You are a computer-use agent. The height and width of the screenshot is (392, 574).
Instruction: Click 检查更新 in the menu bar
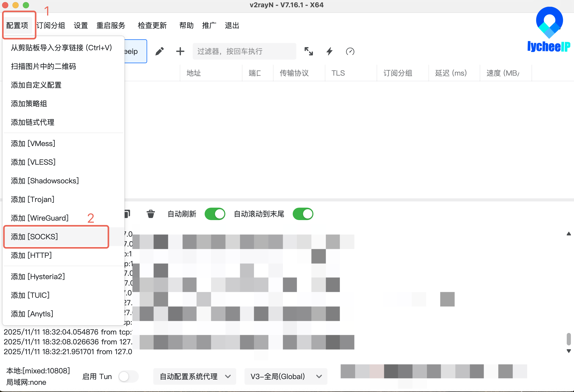click(152, 25)
